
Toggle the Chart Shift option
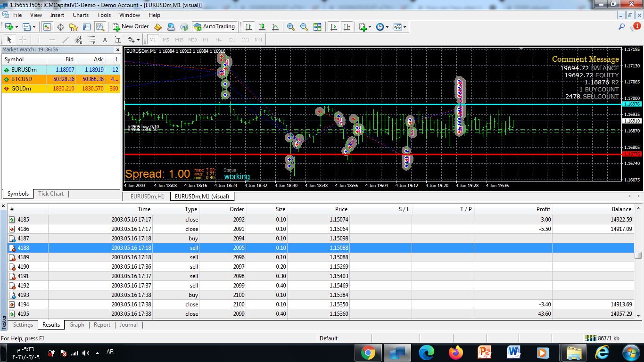[347, 27]
